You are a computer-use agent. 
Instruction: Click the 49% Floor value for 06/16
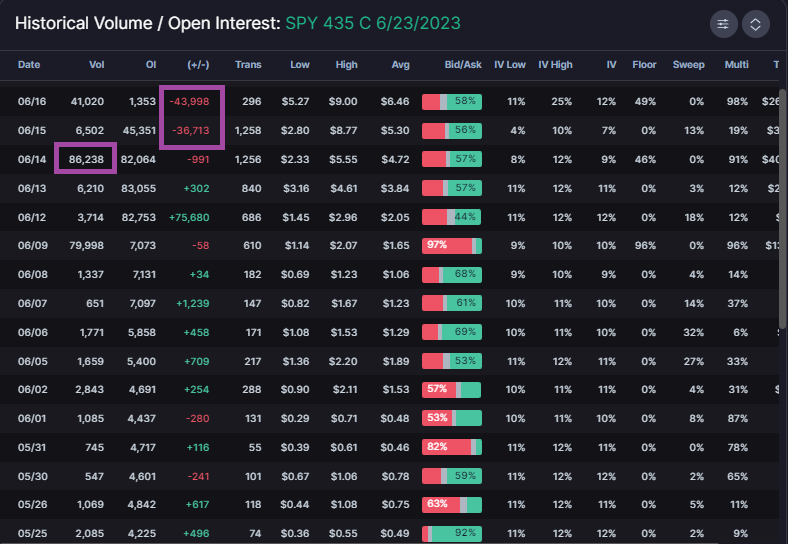[x=645, y=102]
